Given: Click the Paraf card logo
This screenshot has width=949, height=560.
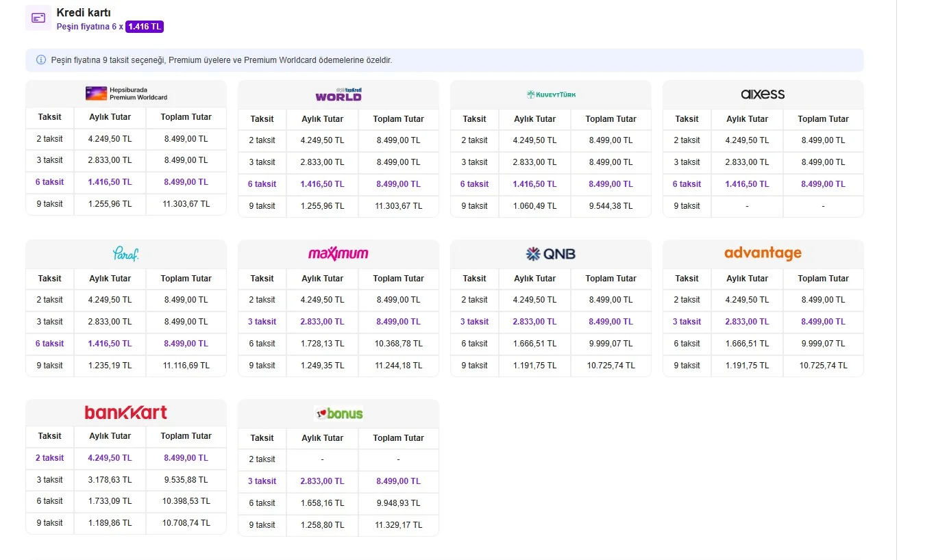Looking at the screenshot, I should [x=126, y=254].
